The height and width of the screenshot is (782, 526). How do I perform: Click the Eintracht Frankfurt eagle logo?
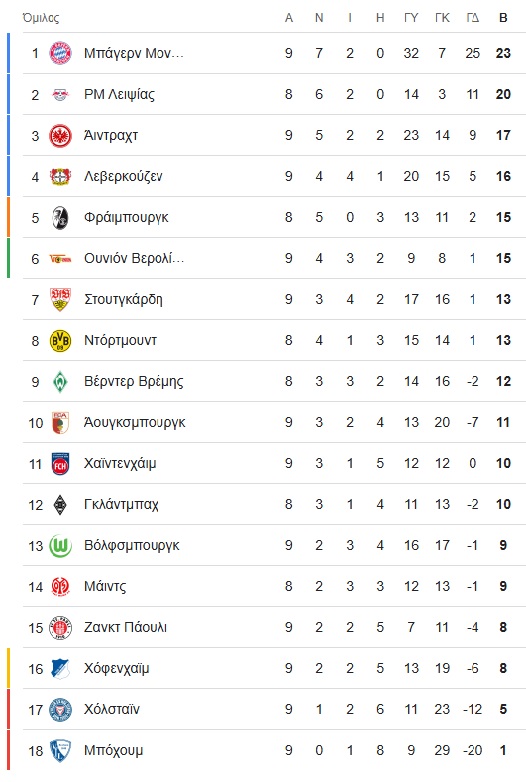pyautogui.click(x=60, y=135)
